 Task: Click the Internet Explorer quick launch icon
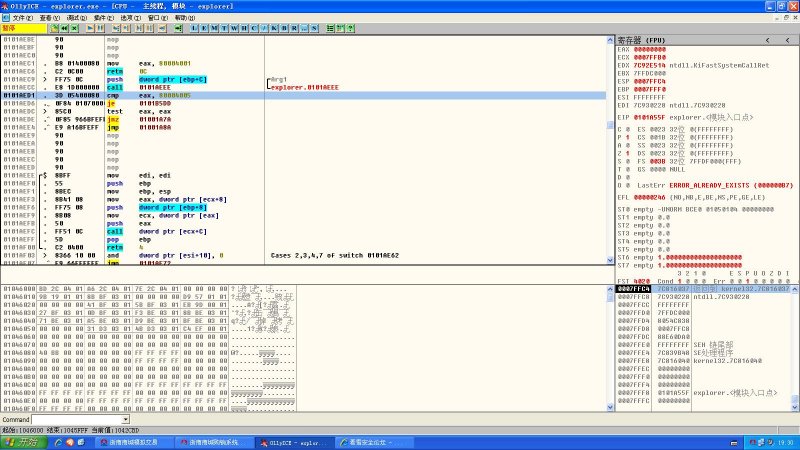point(58,442)
